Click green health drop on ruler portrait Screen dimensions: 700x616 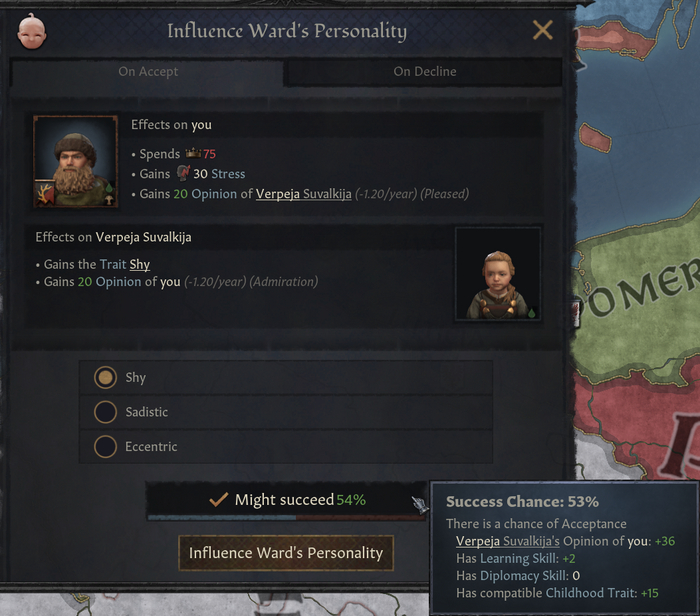pos(109,187)
